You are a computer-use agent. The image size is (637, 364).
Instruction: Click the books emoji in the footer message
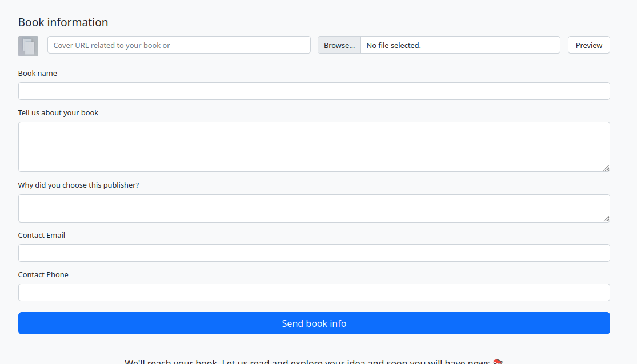point(498,362)
